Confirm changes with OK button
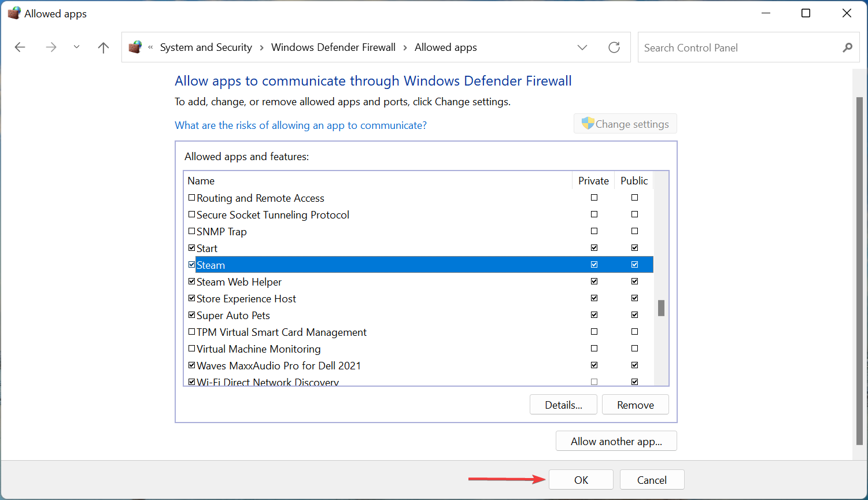The height and width of the screenshot is (500, 868). [581, 480]
